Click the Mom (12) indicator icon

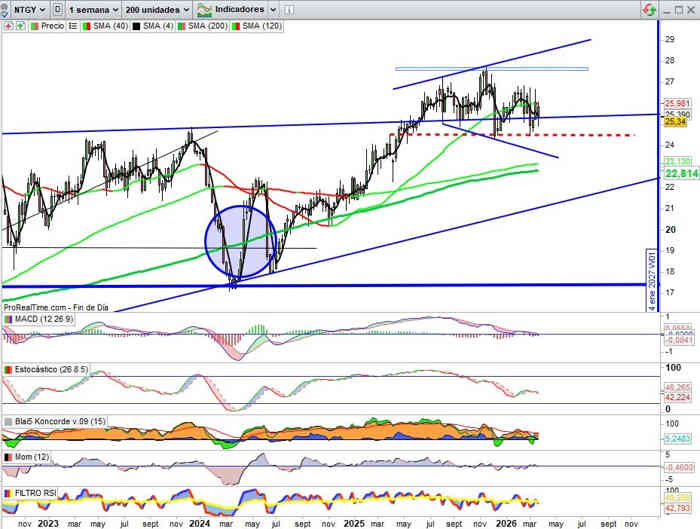pyautogui.click(x=8, y=456)
